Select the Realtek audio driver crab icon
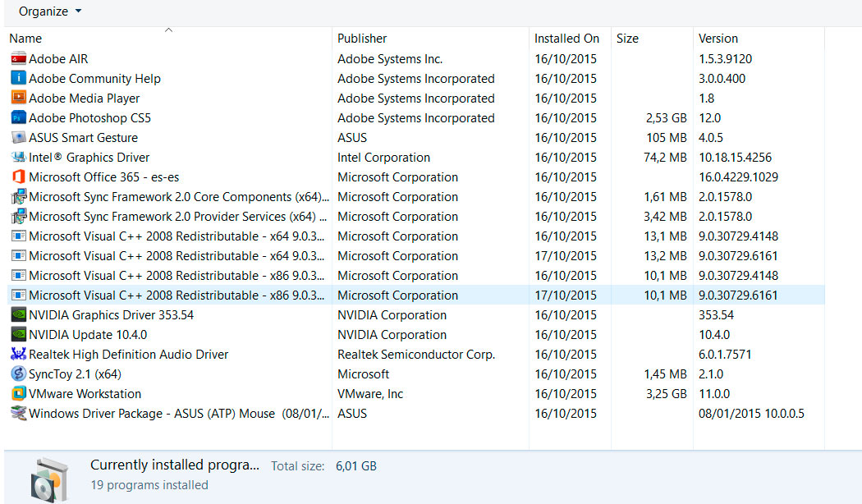 [18, 355]
